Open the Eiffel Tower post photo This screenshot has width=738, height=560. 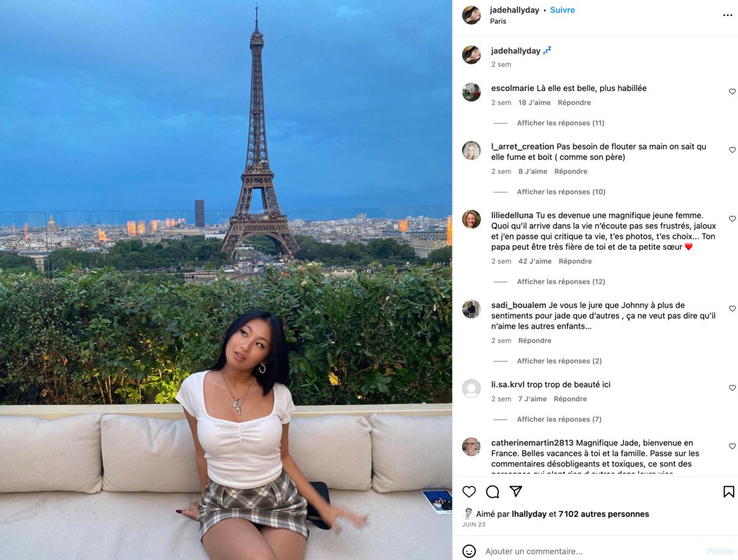tap(226, 280)
